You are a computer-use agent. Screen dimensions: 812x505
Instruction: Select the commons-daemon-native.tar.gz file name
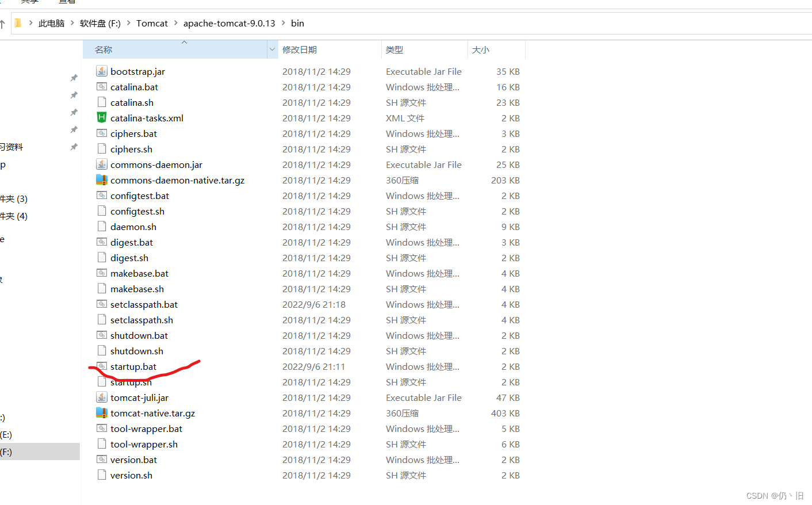tap(177, 180)
